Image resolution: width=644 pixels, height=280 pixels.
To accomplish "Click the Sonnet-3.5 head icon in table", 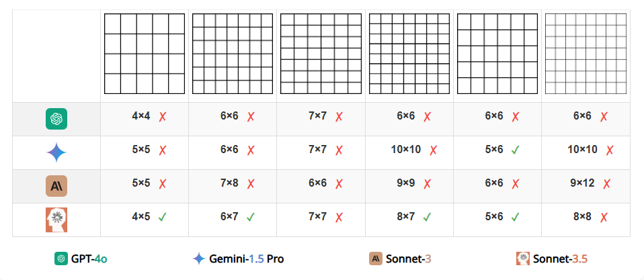I will pyautogui.click(x=56, y=220).
